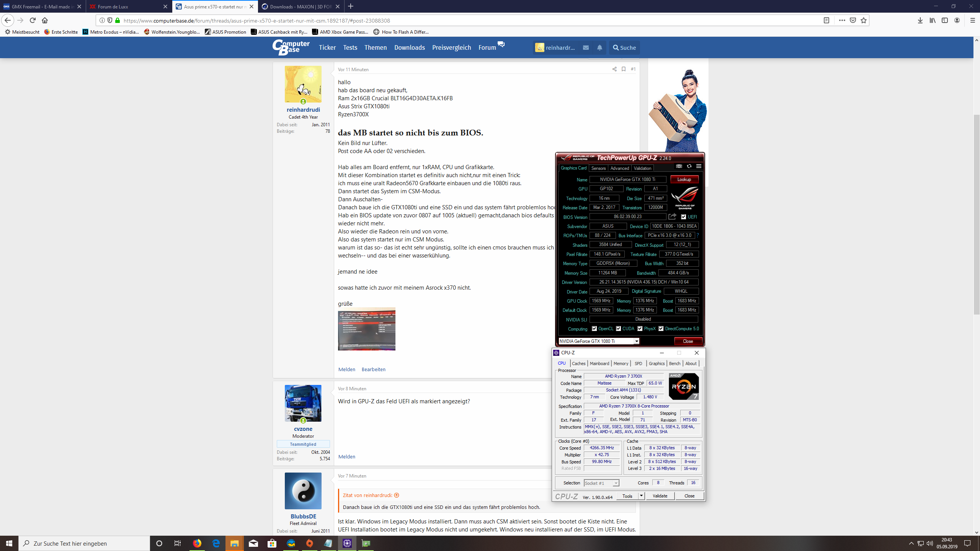Image resolution: width=980 pixels, height=551 pixels.
Task: Open Firefox from the Windows taskbar
Action: point(197,543)
